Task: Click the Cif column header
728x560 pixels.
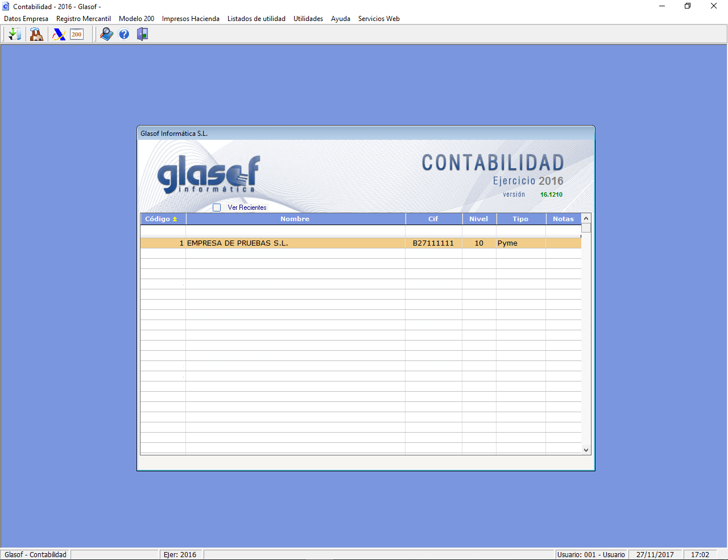Action: tap(433, 219)
